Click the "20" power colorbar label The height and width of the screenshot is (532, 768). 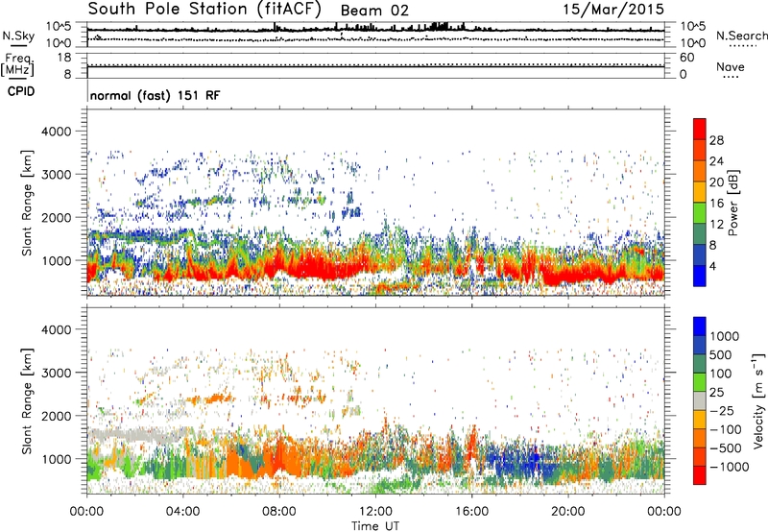click(716, 182)
